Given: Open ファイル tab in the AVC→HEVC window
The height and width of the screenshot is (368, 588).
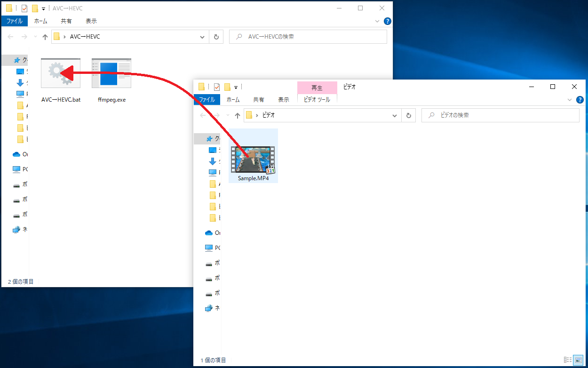Looking at the screenshot, I should [x=15, y=21].
